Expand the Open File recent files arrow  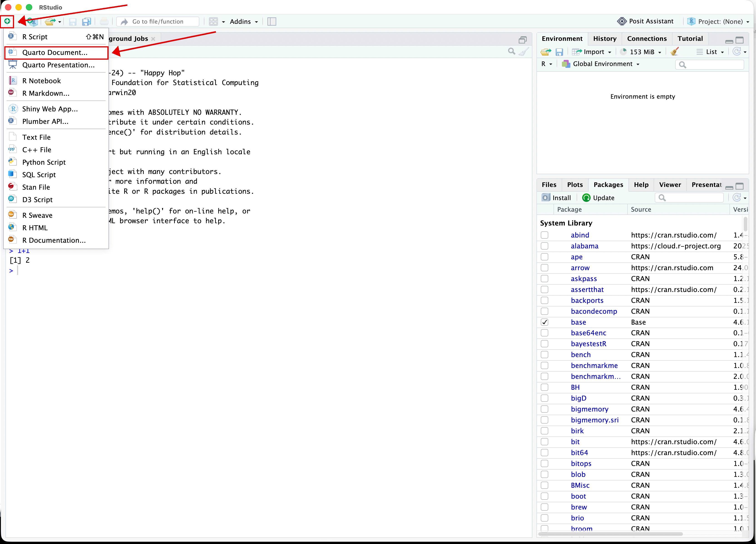[x=60, y=22]
